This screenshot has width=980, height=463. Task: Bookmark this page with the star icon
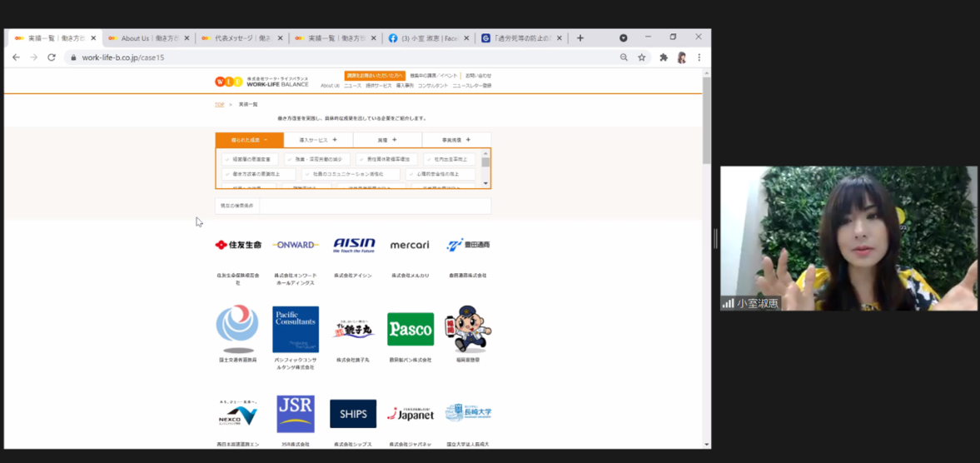(x=642, y=57)
